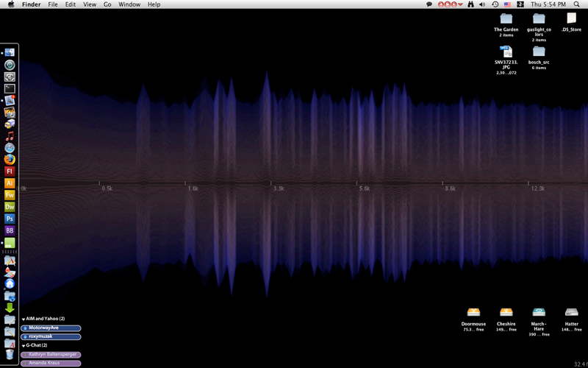Open BBEdit from the dock
Screen dimensions: 588x368
coord(10,230)
